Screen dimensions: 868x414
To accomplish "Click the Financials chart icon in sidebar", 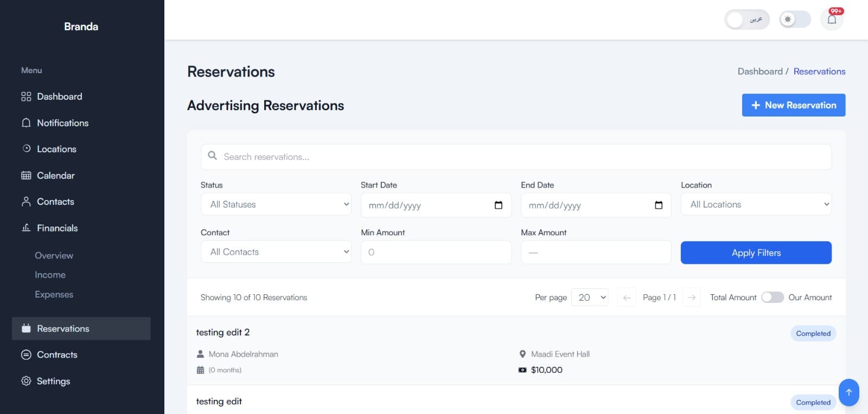I will (26, 228).
